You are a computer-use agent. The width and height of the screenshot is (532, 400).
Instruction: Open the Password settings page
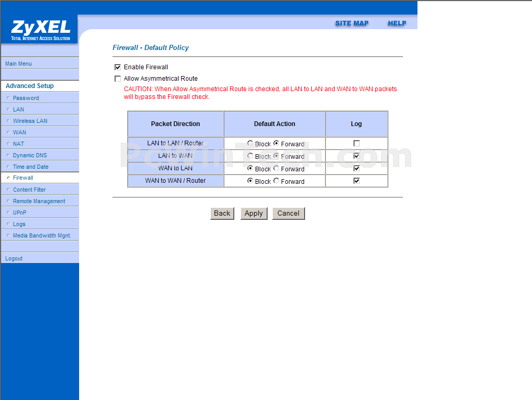26,98
